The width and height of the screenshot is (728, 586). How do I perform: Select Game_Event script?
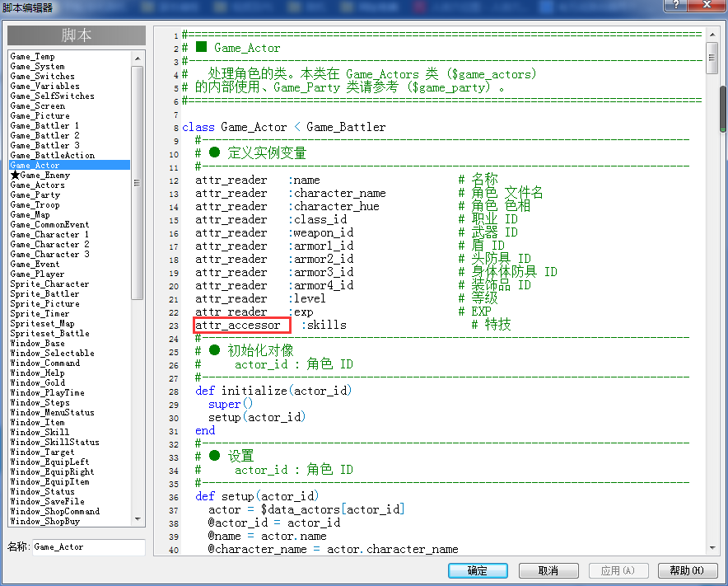[x=35, y=264]
